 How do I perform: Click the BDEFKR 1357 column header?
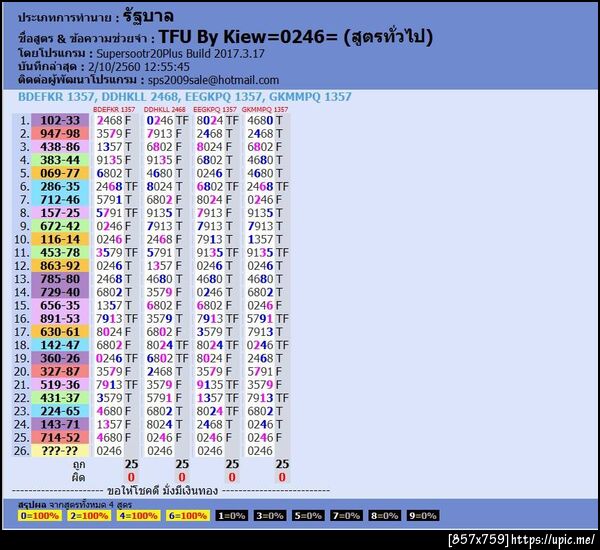pyautogui.click(x=114, y=109)
